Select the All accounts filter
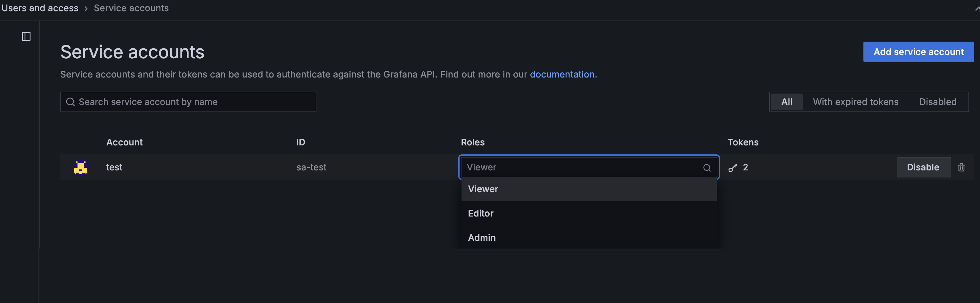Image resolution: width=980 pixels, height=303 pixels. pos(787,102)
